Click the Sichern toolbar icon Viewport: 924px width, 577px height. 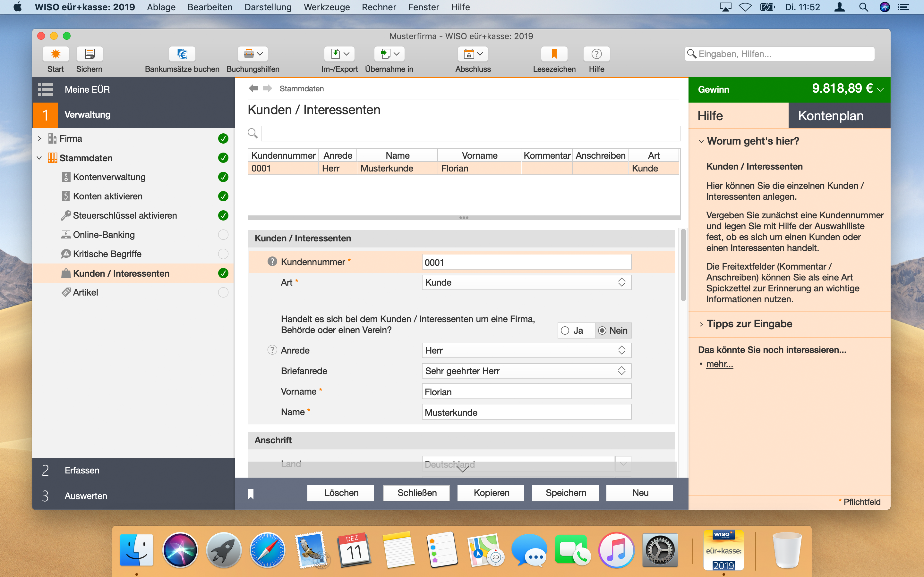tap(89, 54)
